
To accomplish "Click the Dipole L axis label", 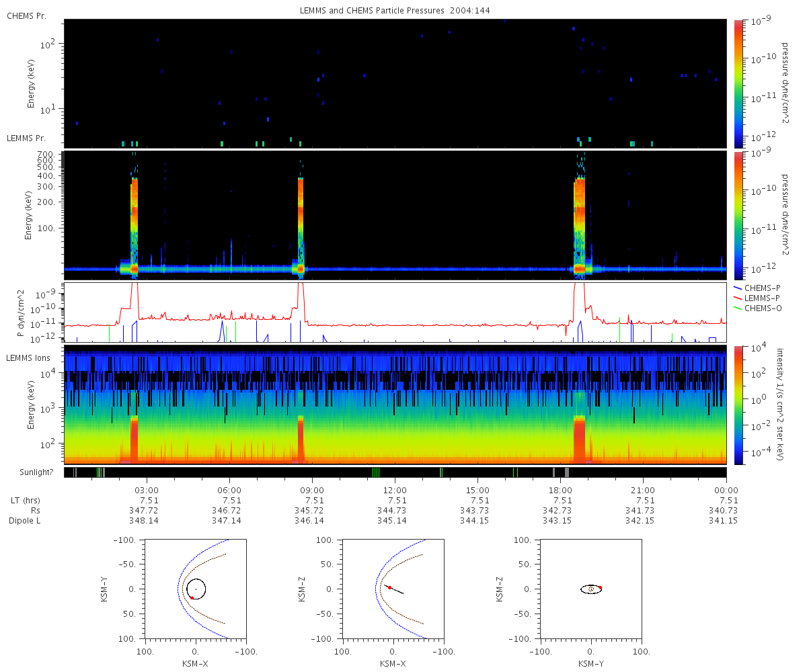I will click(x=26, y=521).
